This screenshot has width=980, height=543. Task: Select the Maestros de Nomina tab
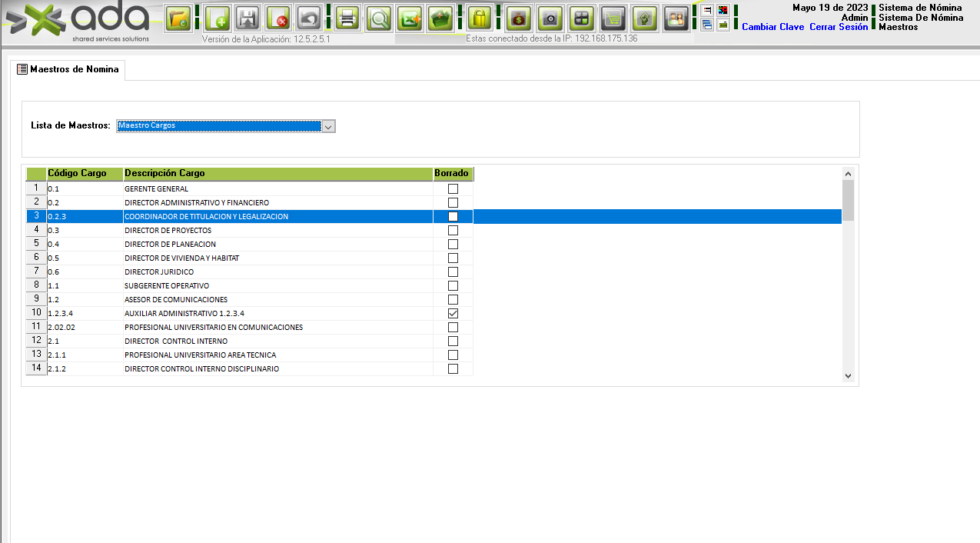coord(68,69)
